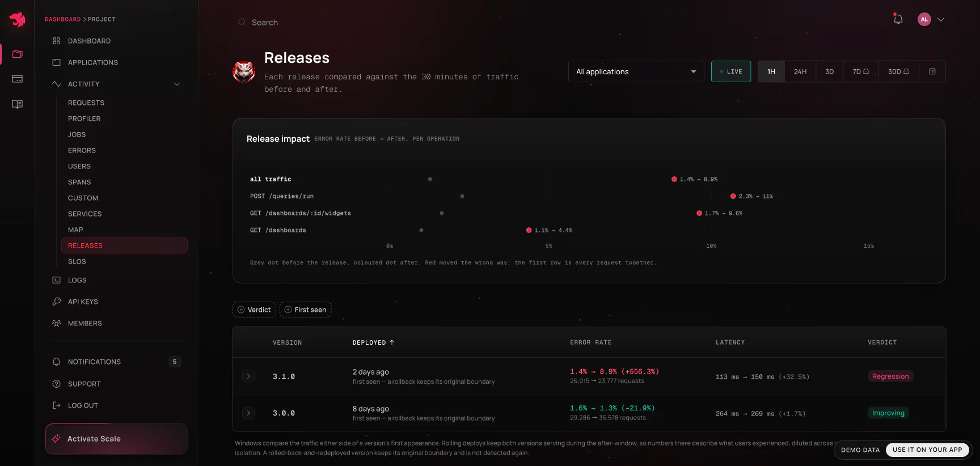Click the Activate Scale button
The height and width of the screenshot is (466, 980).
click(116, 439)
